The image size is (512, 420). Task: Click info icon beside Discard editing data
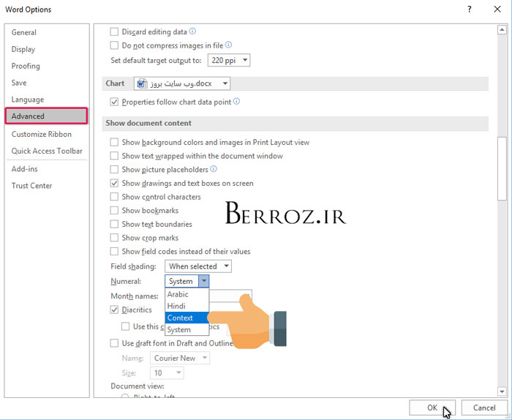click(x=193, y=31)
